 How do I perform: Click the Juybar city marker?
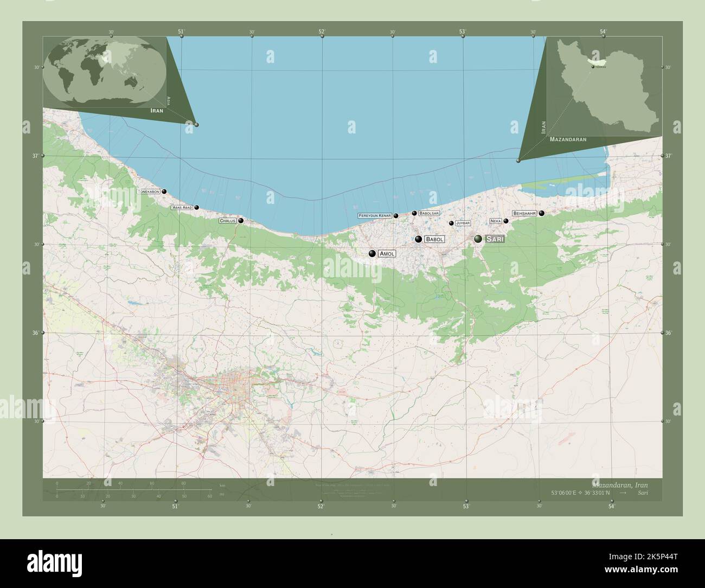451,223
